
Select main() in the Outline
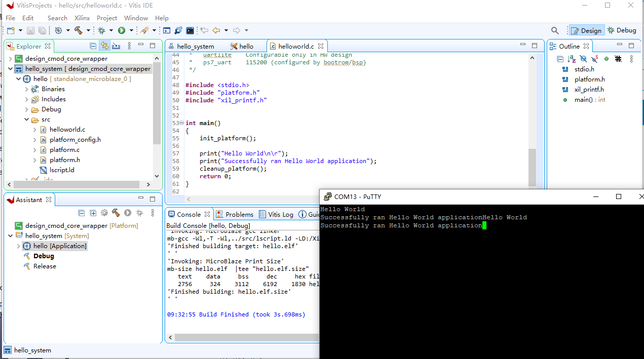point(583,100)
